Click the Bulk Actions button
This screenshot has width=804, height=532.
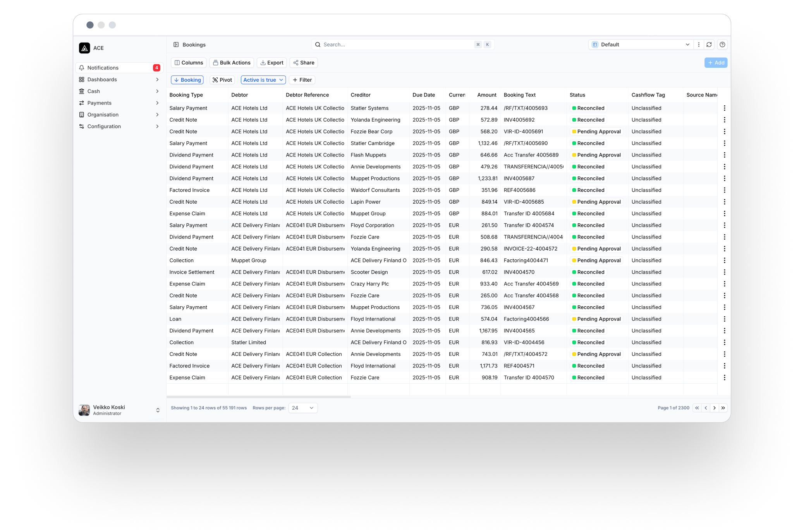232,63
